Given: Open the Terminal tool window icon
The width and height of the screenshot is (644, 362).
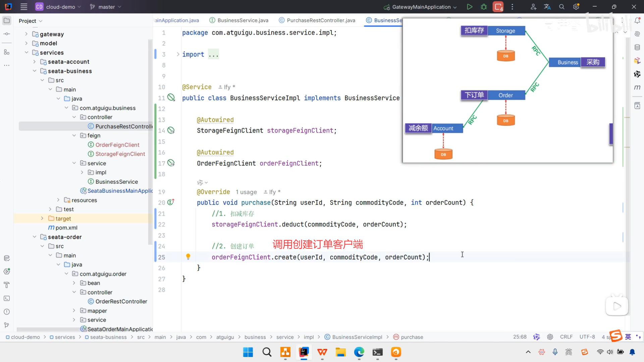Looking at the screenshot, I should pos(7,298).
